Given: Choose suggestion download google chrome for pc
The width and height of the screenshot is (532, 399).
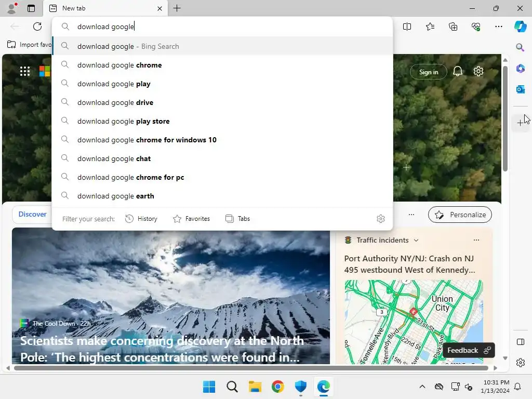Looking at the screenshot, I should point(222,177).
